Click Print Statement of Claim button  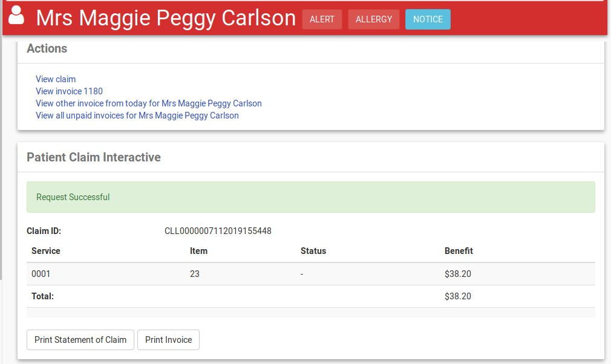80,340
